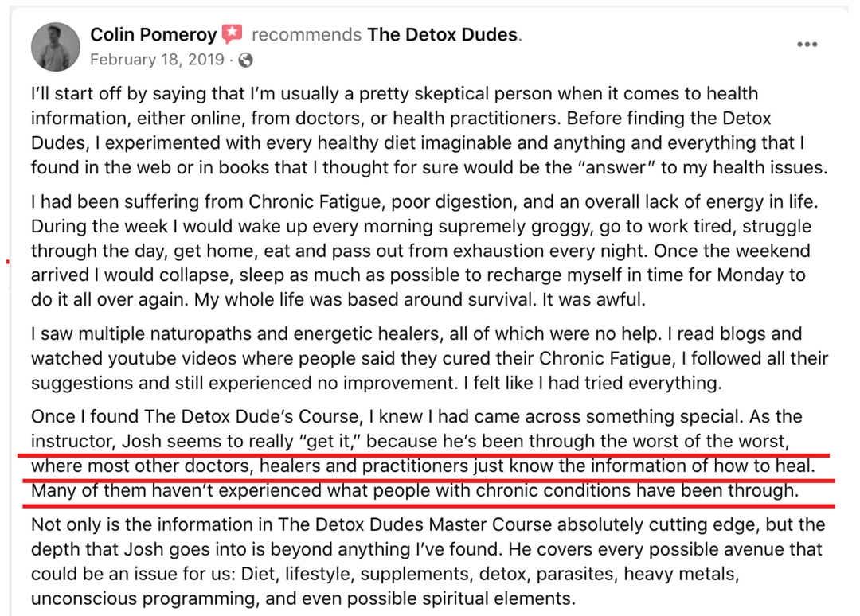Click the red star recommendation badge
The image size is (860, 616).
232,34
